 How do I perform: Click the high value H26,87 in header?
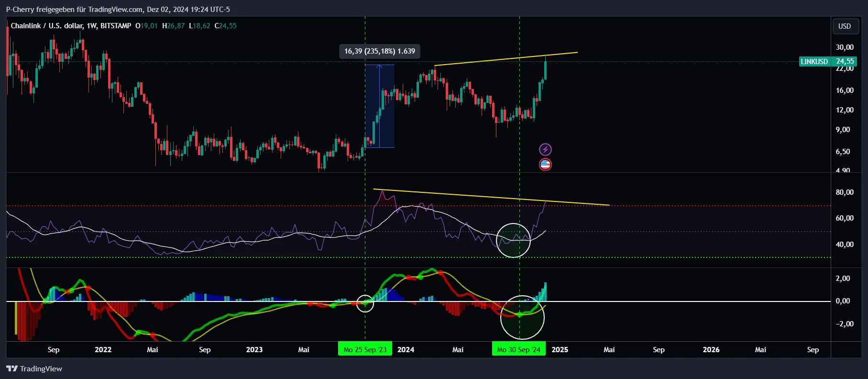173,26
